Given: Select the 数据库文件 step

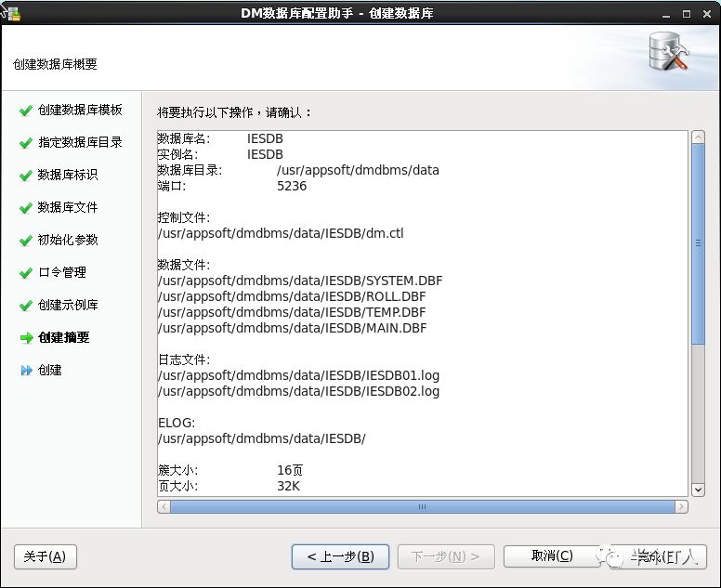Looking at the screenshot, I should 68,207.
